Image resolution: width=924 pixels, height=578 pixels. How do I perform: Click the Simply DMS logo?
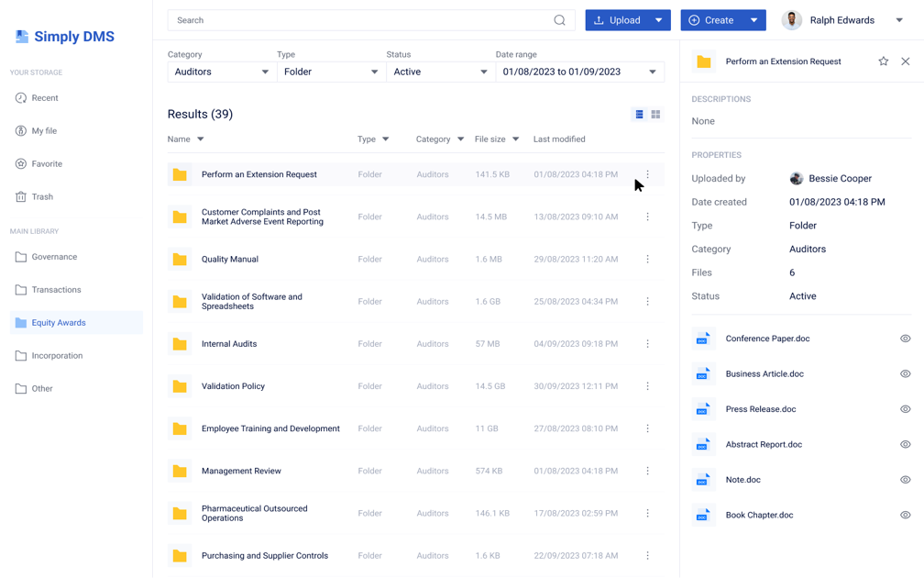tap(64, 37)
